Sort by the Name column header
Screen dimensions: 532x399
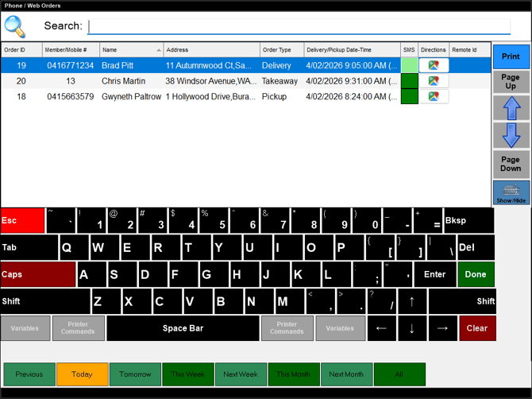pos(131,50)
